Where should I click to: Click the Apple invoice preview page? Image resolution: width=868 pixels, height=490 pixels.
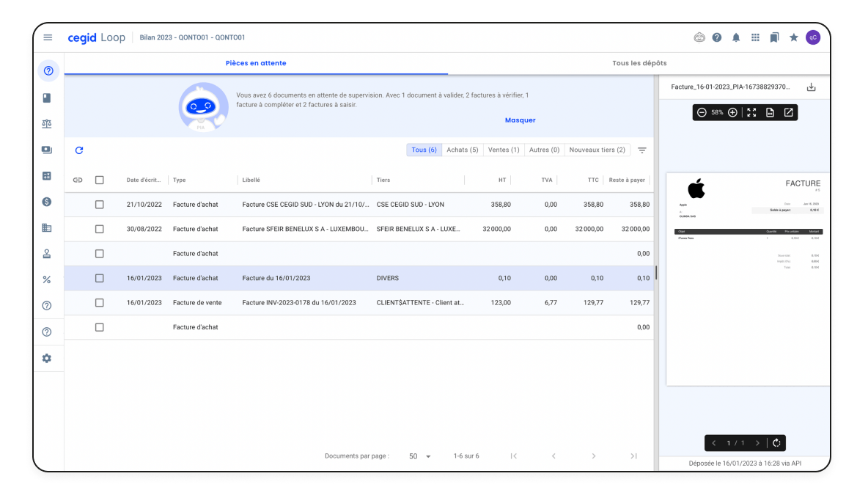coord(748,279)
